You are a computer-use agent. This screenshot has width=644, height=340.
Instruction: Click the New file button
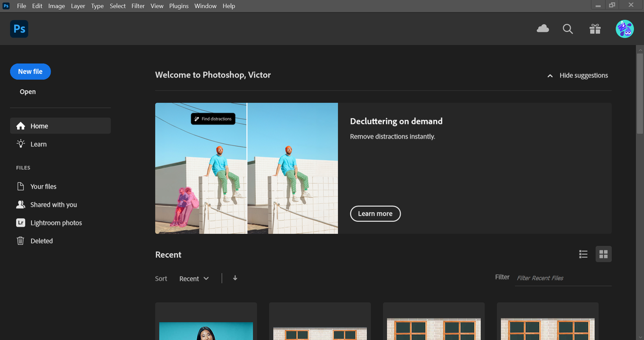(x=30, y=72)
